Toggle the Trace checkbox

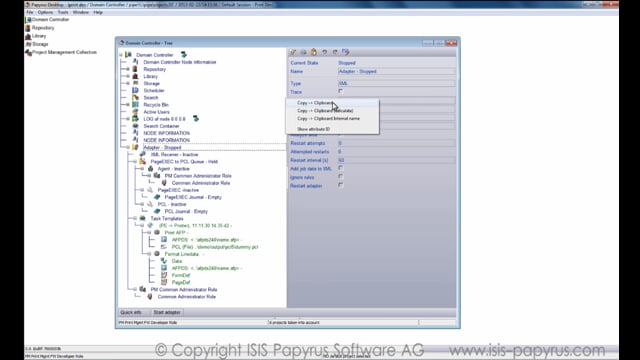pyautogui.click(x=340, y=91)
